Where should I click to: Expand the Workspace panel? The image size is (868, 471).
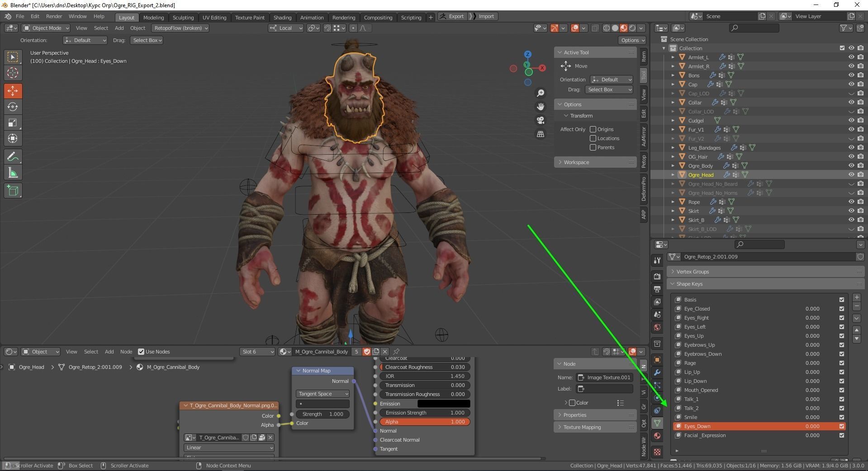coord(595,162)
